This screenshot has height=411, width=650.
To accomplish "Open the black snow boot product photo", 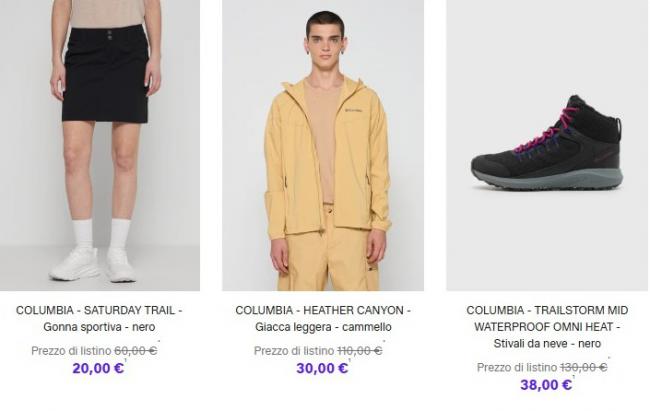I will coord(547,145).
